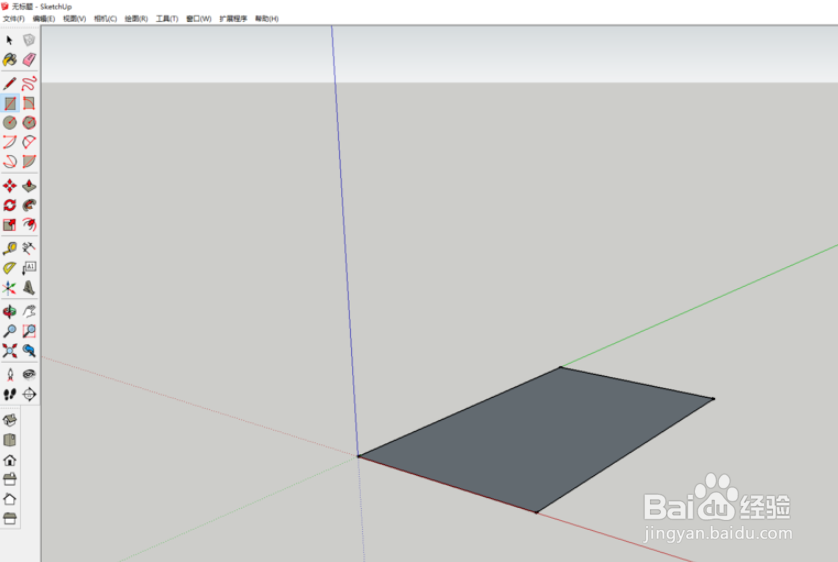838x562 pixels.
Task: Choose the Push/Pull tool
Action: 29,185
